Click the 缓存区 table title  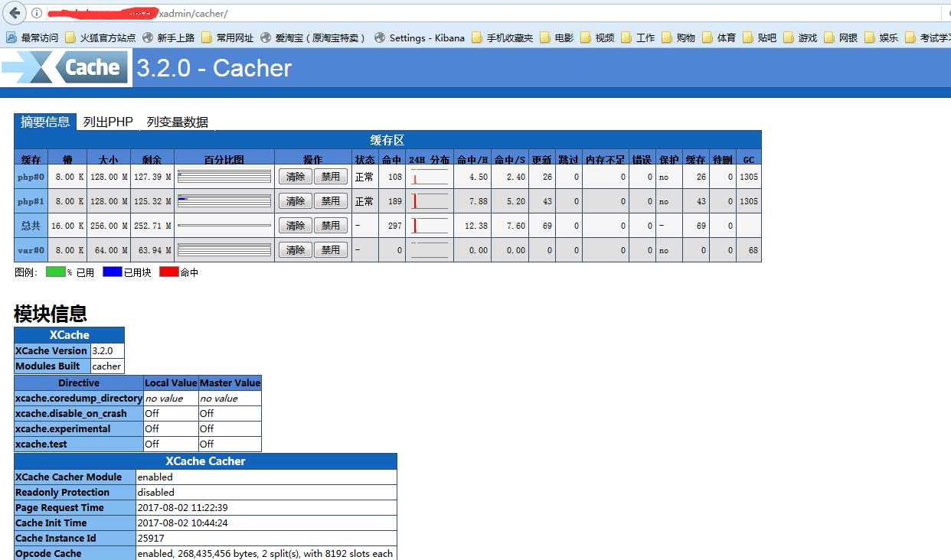387,140
